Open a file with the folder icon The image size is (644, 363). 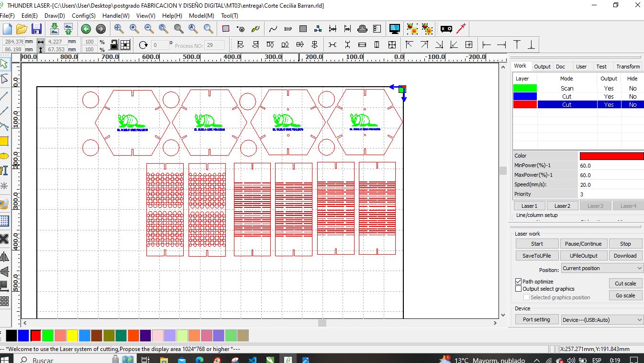[x=22, y=29]
